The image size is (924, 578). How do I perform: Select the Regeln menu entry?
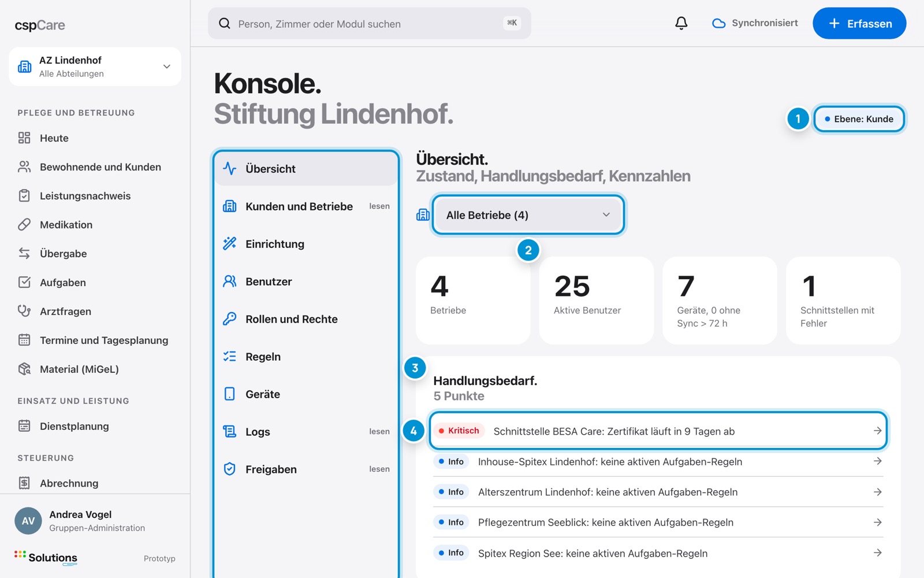306,356
